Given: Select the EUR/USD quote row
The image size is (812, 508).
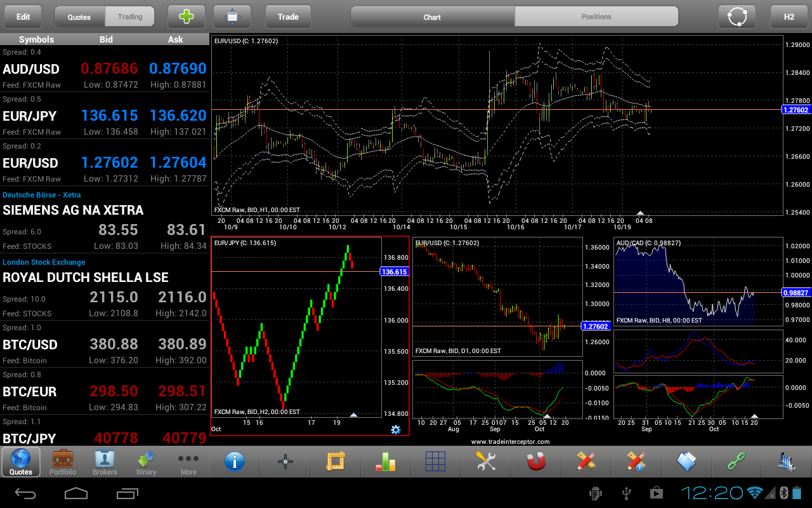Looking at the screenshot, I should pyautogui.click(x=105, y=163).
